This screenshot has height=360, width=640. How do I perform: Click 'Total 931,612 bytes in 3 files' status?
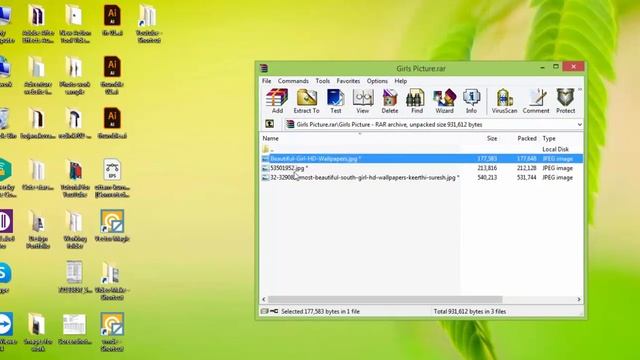point(470,311)
